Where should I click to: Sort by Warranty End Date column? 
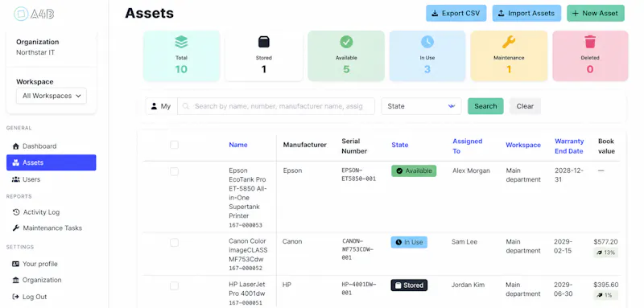(569, 146)
